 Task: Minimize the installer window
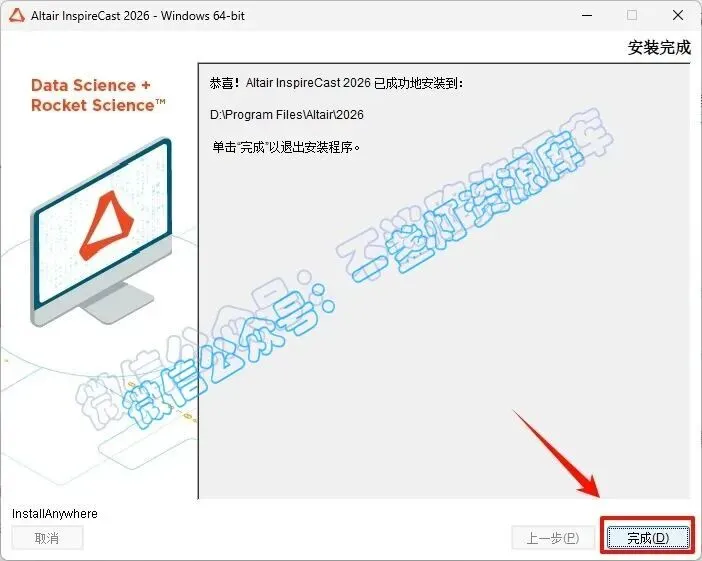tap(587, 16)
